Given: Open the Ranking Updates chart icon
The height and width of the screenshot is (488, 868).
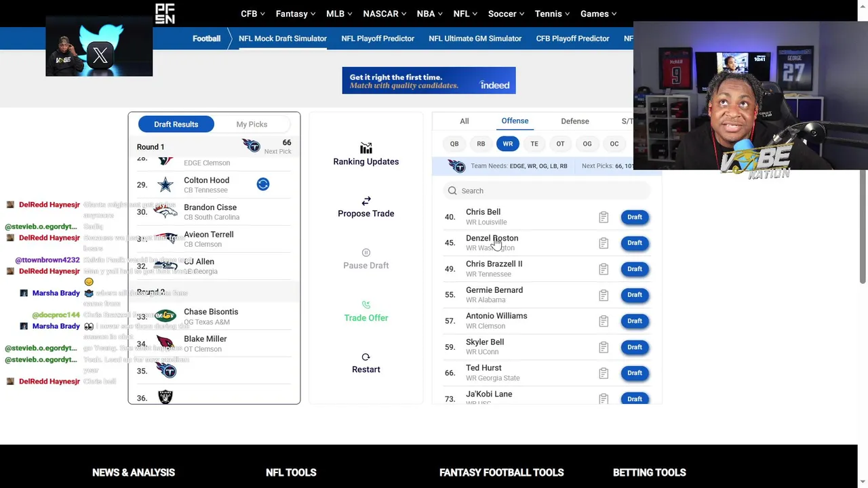Looking at the screenshot, I should (x=366, y=148).
